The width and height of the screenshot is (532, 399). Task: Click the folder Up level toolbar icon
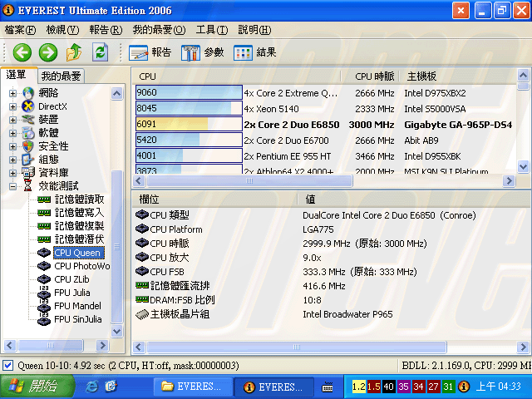pyautogui.click(x=74, y=52)
